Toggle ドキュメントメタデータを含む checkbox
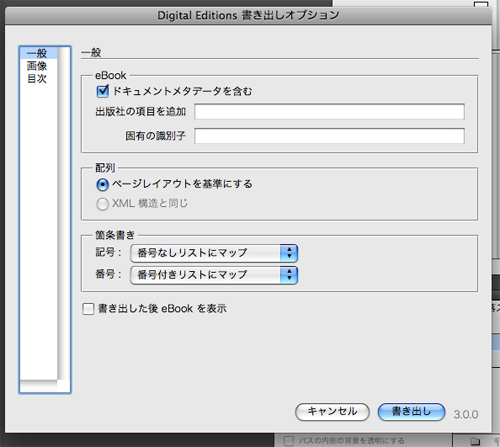 (103, 91)
